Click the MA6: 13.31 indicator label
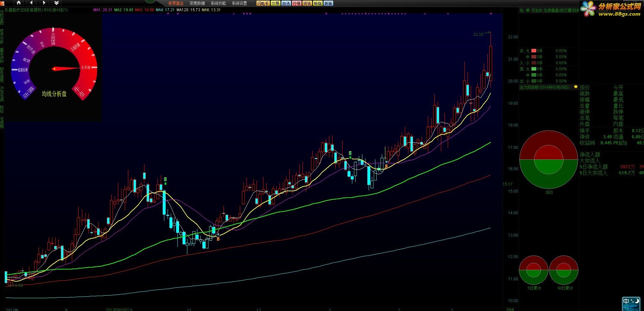Screen dimensions: 644x311 click(211, 10)
